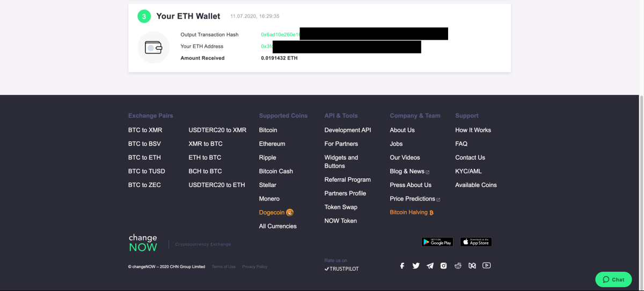Open Our Videos link
The image size is (644, 291).
point(405,158)
